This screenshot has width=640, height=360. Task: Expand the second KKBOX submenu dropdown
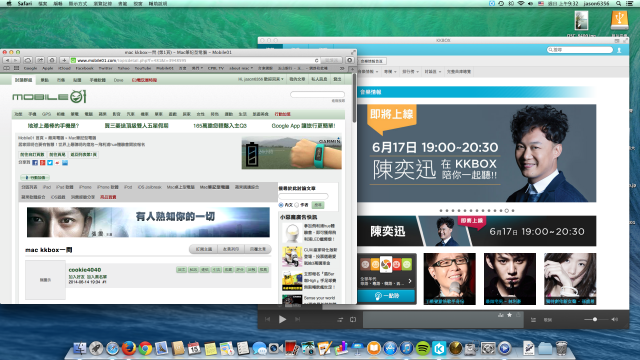[390, 71]
